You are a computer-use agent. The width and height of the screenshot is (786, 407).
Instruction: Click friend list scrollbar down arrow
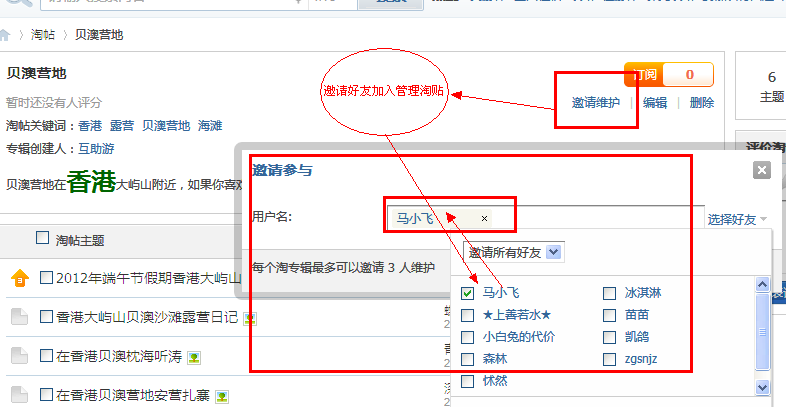(762, 387)
